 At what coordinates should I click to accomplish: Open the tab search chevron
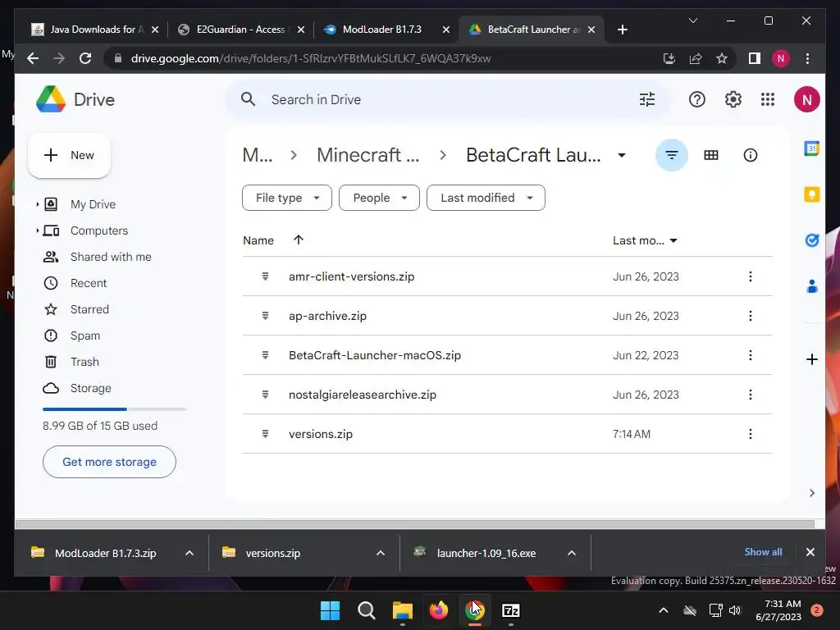[692, 21]
